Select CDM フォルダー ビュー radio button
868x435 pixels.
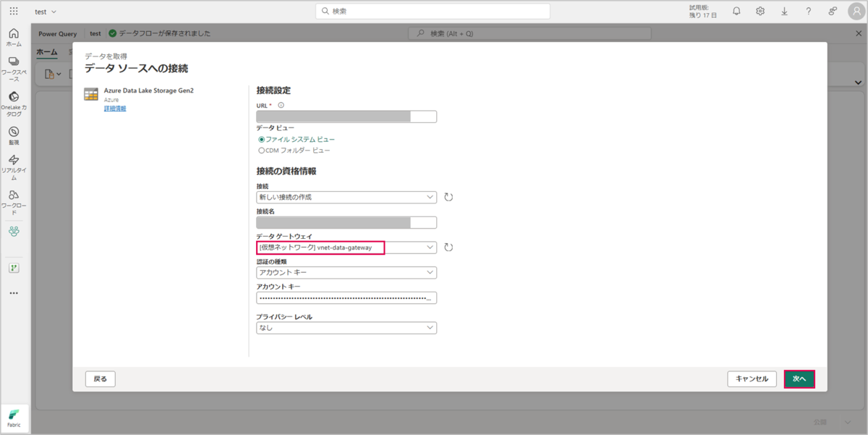click(x=262, y=151)
